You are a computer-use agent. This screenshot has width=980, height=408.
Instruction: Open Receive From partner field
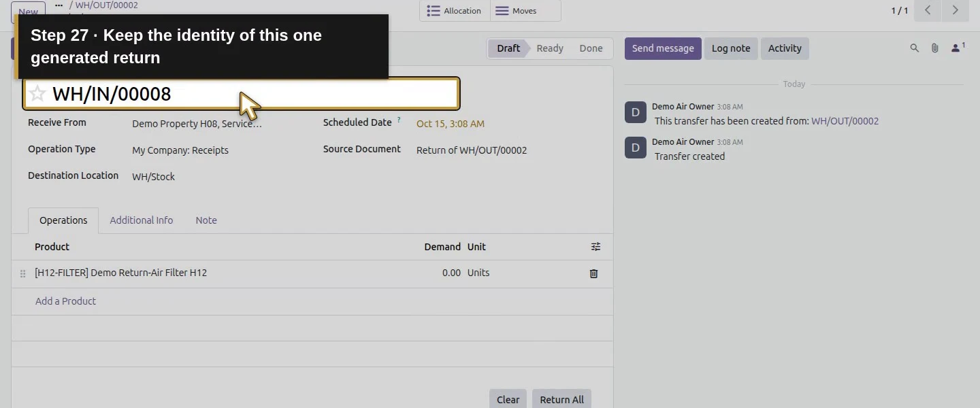tap(197, 124)
